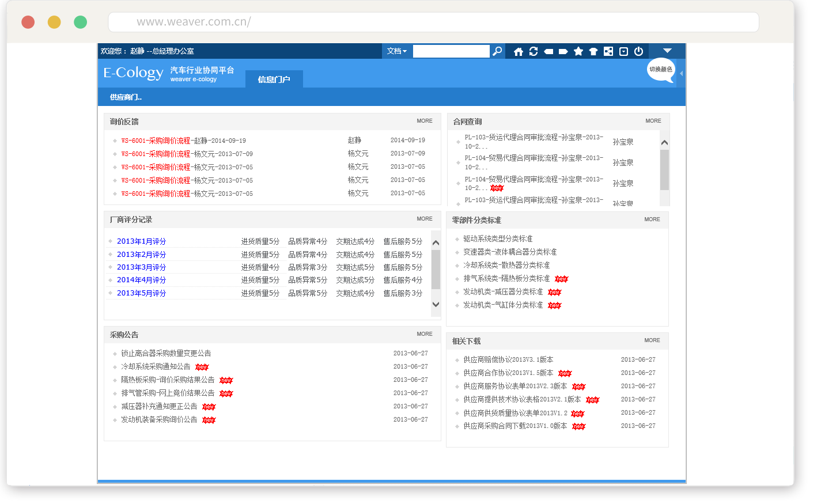Open the boxed dropdown arrow icon in toolbar
Image resolution: width=821 pixels, height=504 pixels.
click(623, 52)
